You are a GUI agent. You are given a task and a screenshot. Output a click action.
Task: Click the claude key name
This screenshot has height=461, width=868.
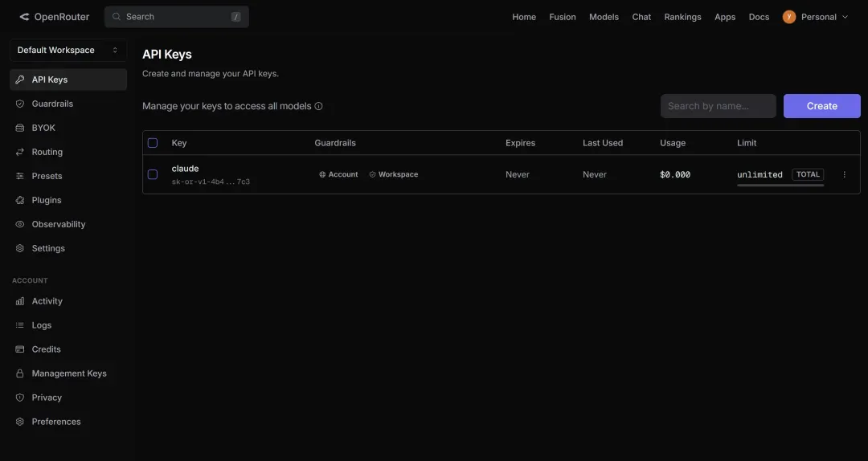(x=185, y=168)
